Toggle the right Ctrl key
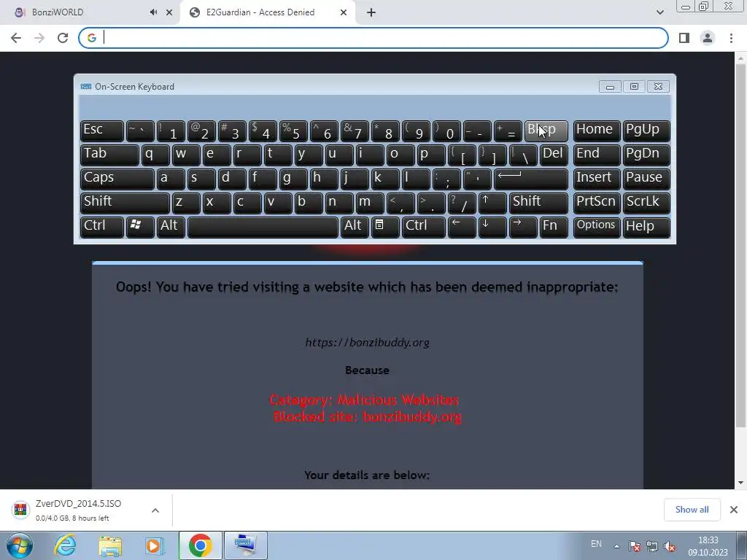Image resolution: width=747 pixels, height=560 pixels. pyautogui.click(x=424, y=227)
